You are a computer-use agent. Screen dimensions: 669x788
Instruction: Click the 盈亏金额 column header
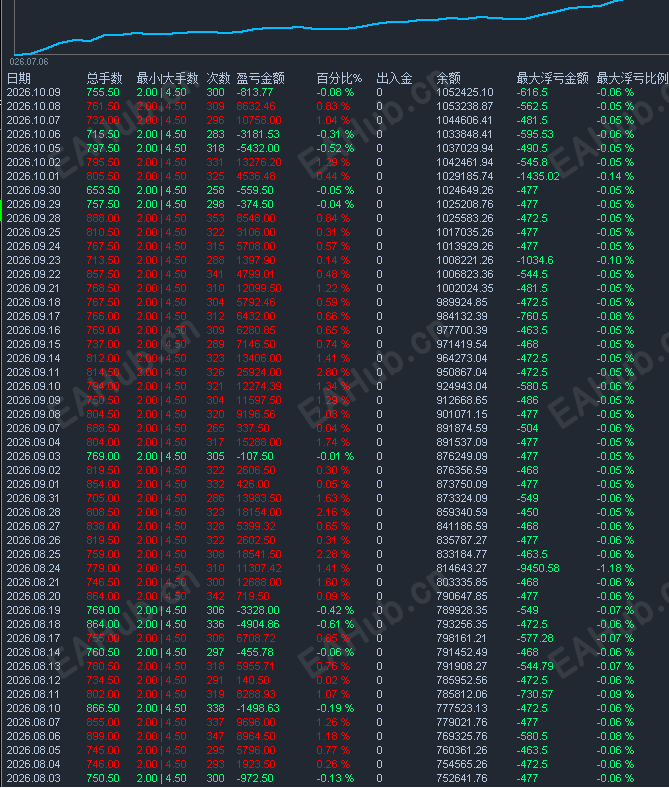(x=260, y=78)
